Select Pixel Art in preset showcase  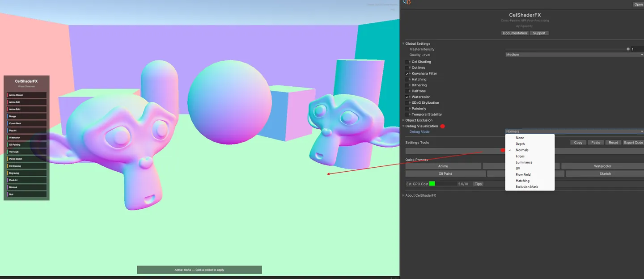pos(27,180)
